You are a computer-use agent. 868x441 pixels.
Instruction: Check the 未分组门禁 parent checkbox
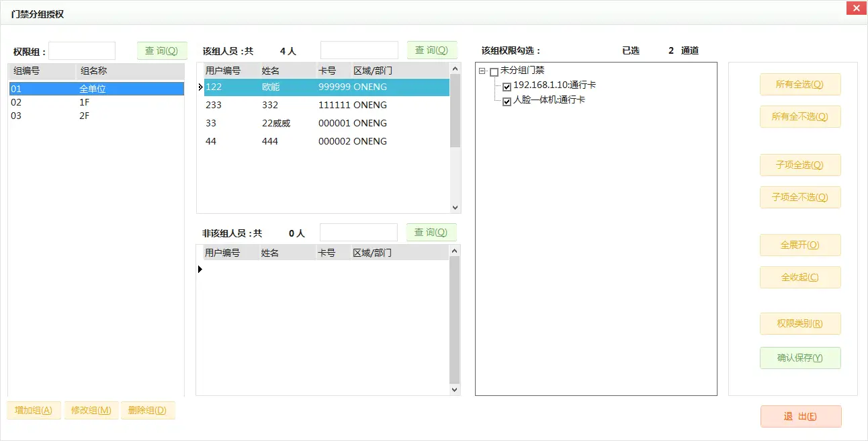(x=494, y=72)
